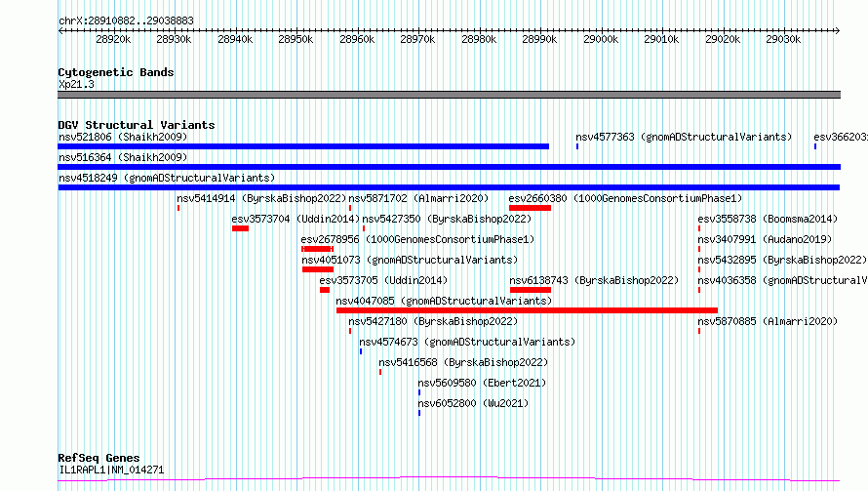Select nsv5416568 (ByrskaBishop2022) label

(x=463, y=362)
